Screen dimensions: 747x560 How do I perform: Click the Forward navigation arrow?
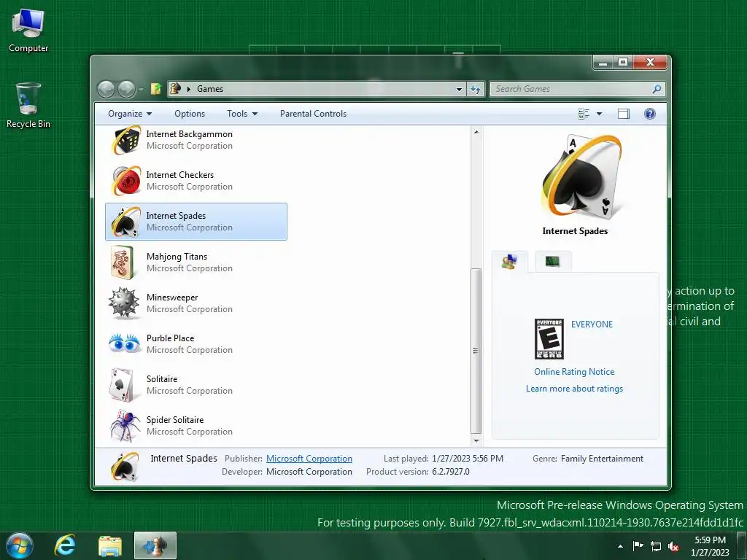point(127,89)
